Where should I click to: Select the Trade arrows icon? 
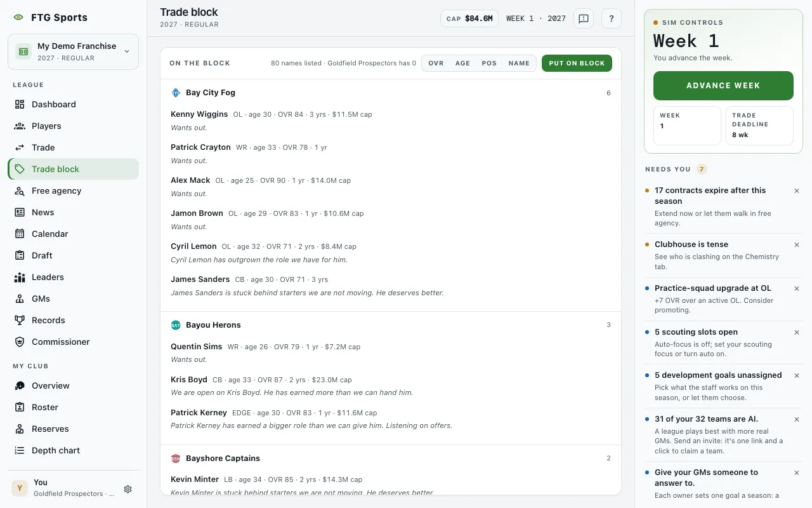coord(20,147)
